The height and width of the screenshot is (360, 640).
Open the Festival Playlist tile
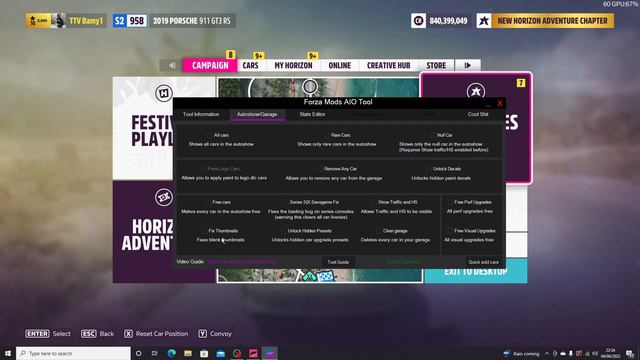pos(143,128)
